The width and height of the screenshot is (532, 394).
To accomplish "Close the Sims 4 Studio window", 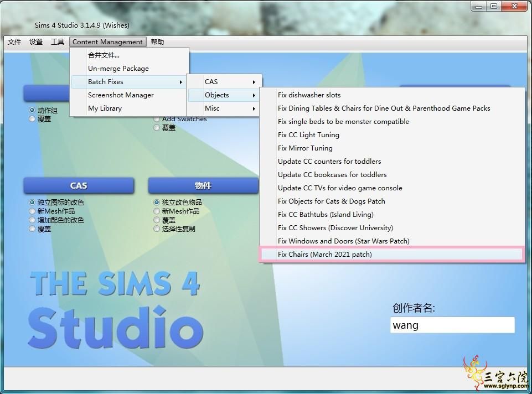I will click(514, 6).
